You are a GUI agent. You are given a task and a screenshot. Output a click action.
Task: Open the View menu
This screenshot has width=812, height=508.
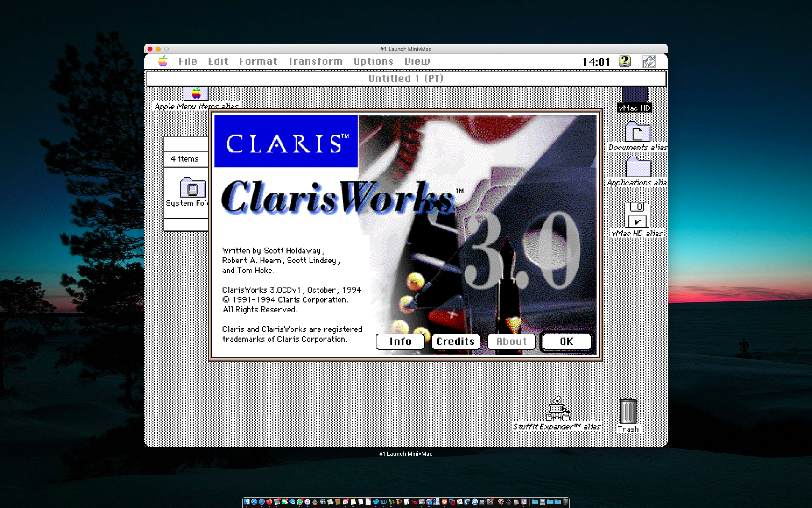(417, 61)
